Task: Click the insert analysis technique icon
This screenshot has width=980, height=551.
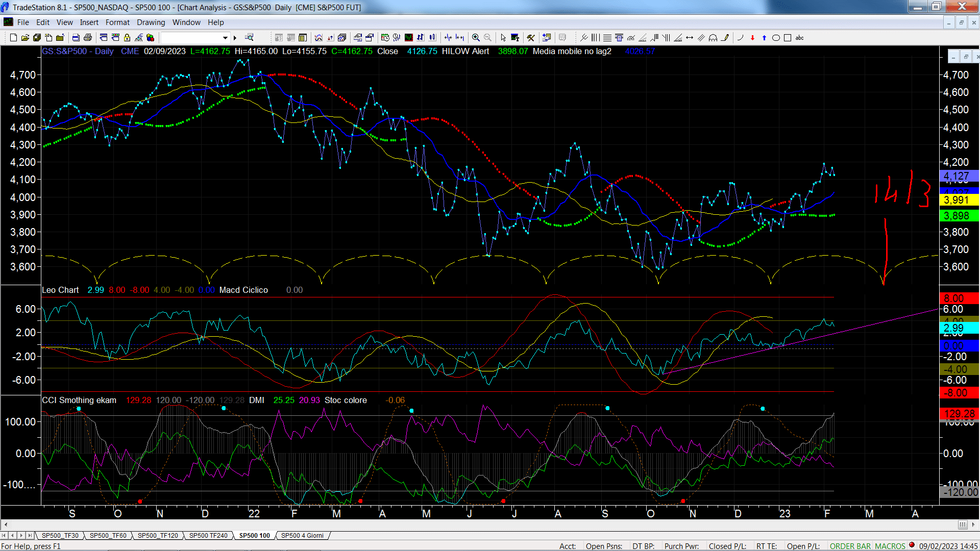Action: [x=318, y=38]
